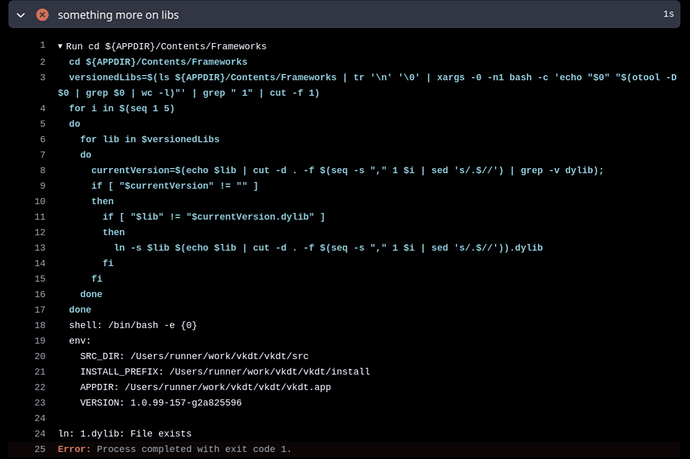Viewport: 690px width, 459px height.
Task: Click 'if [ "$lib" != "$currentVersion.dylib" ]' line
Action: [214, 217]
